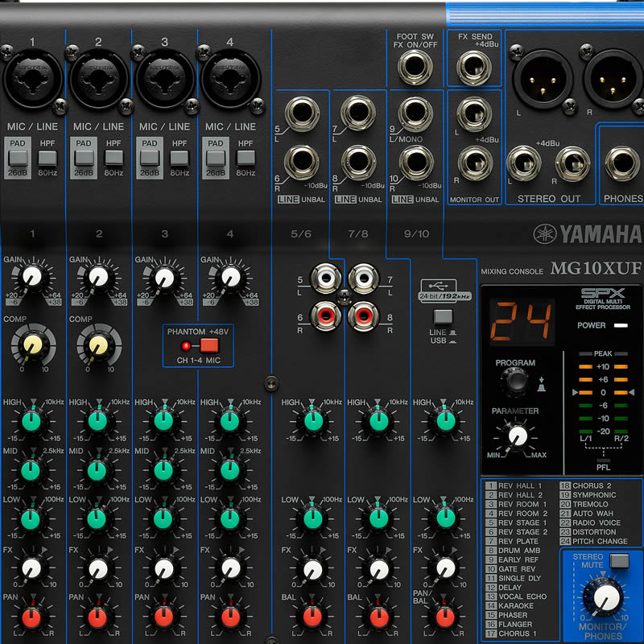Enable the channel 1 HPF 80Hz switch
The width and height of the screenshot is (644, 644).
[x=47, y=158]
